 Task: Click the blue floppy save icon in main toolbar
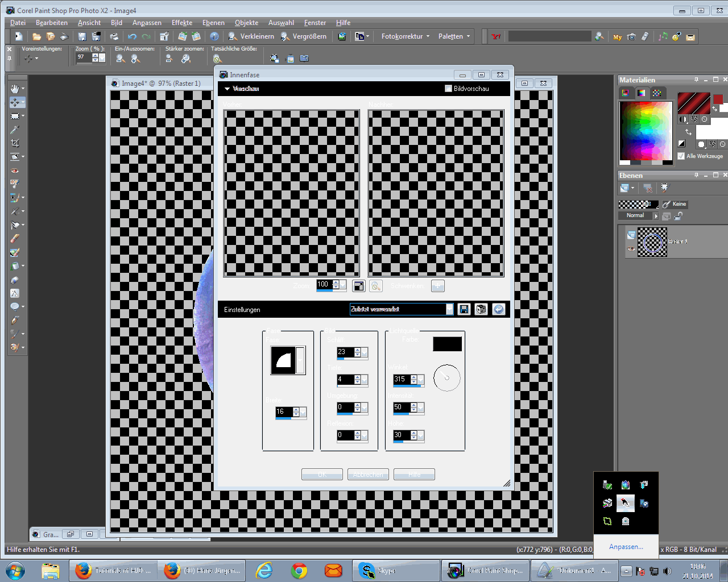tap(82, 36)
